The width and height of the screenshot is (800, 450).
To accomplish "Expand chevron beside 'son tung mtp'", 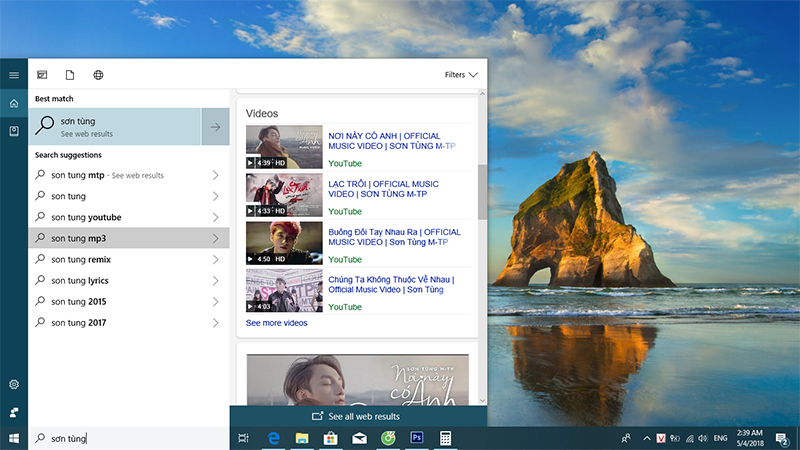I will pyautogui.click(x=215, y=175).
